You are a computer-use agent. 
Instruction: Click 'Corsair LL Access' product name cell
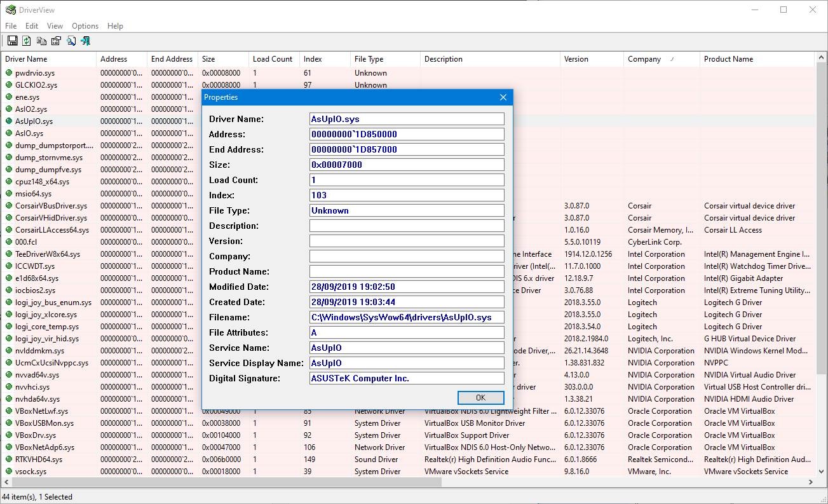[x=733, y=230]
